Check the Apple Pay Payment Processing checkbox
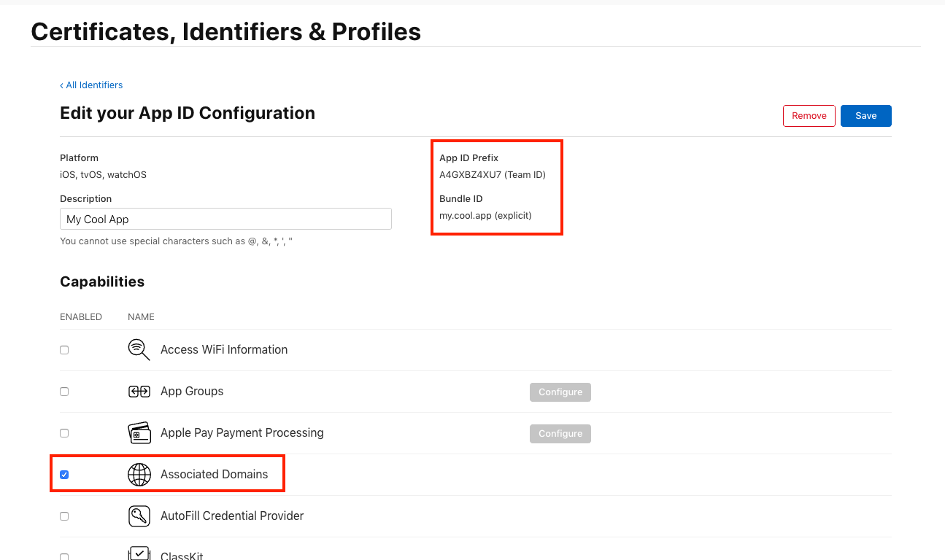Image resolution: width=945 pixels, height=560 pixels. click(x=64, y=432)
